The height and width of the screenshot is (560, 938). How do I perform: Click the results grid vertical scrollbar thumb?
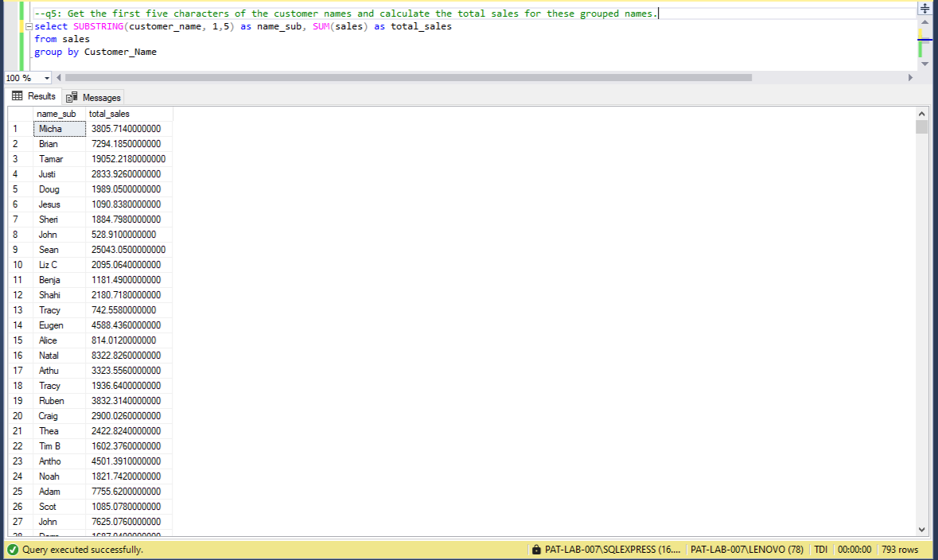922,126
